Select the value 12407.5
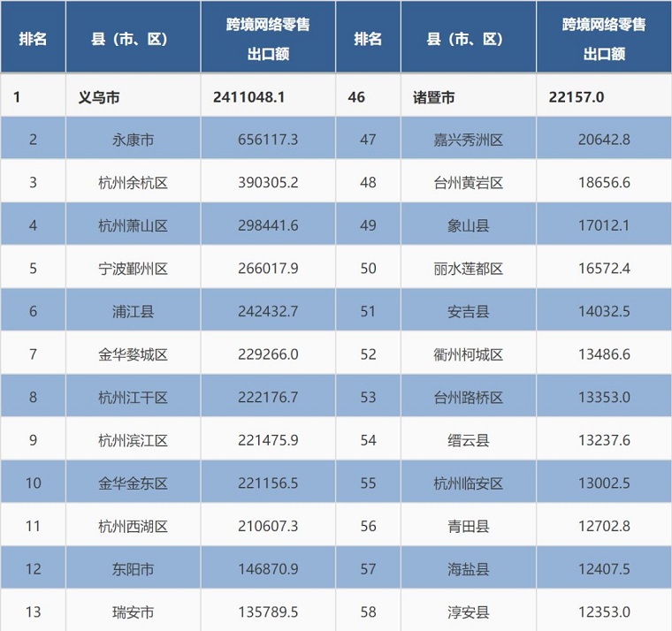 click(x=604, y=569)
